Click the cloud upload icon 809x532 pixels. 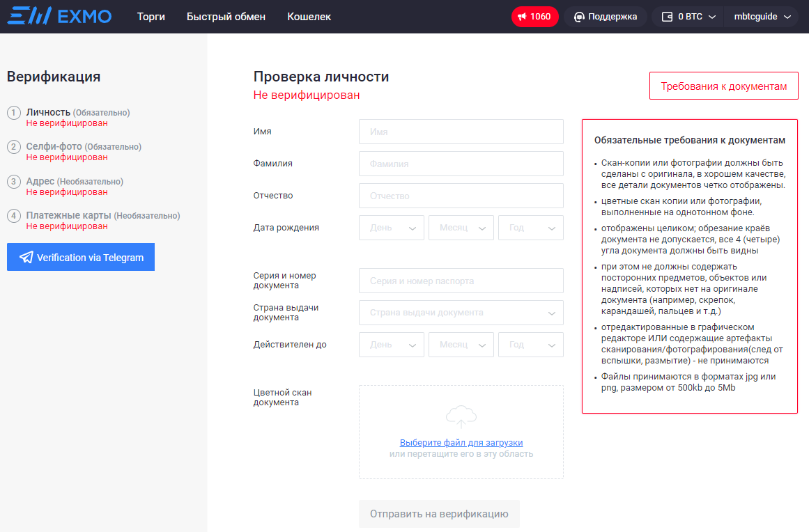click(x=461, y=416)
